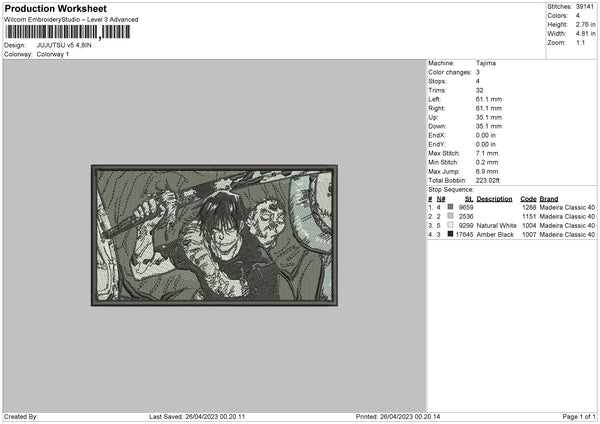This screenshot has width=600, height=424.
Task: Click the Amber Black color swatch
Action: [450, 234]
